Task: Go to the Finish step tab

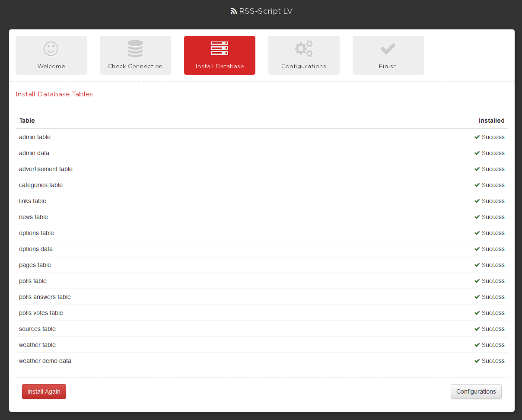Action: (x=388, y=66)
